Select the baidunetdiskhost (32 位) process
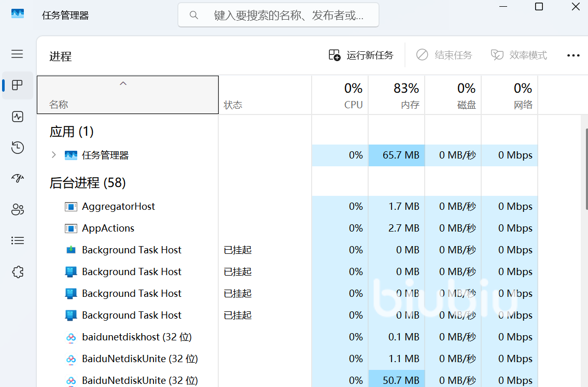 tap(136, 337)
